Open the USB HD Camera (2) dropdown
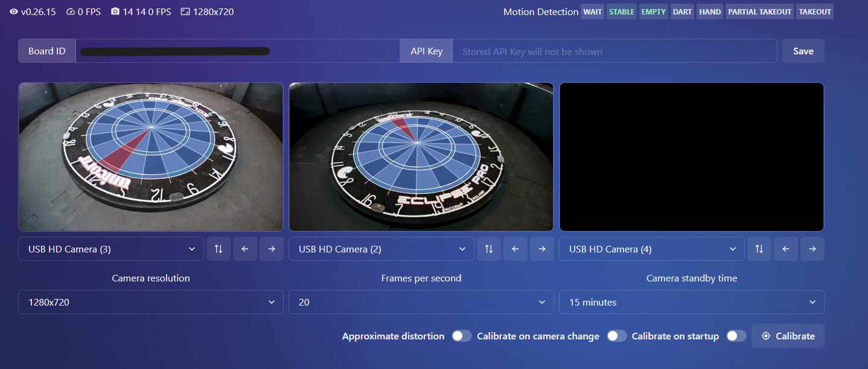Image resolution: width=868 pixels, height=369 pixels. pos(381,249)
